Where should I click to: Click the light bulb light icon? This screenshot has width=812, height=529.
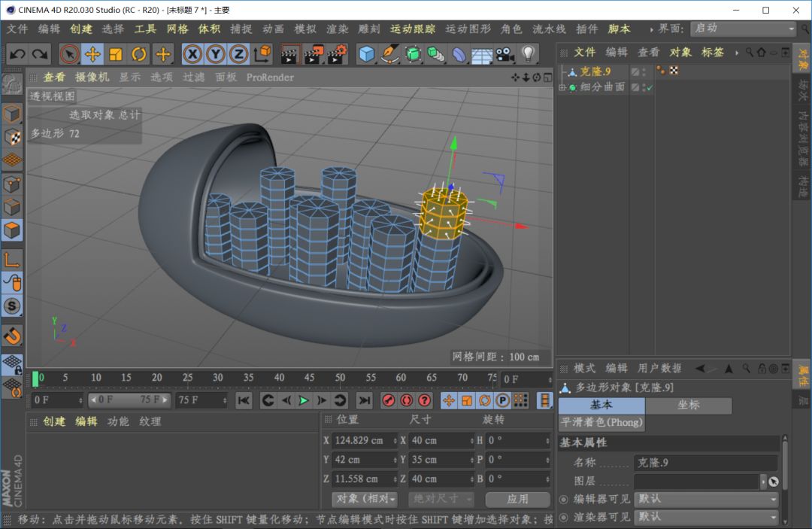point(528,54)
